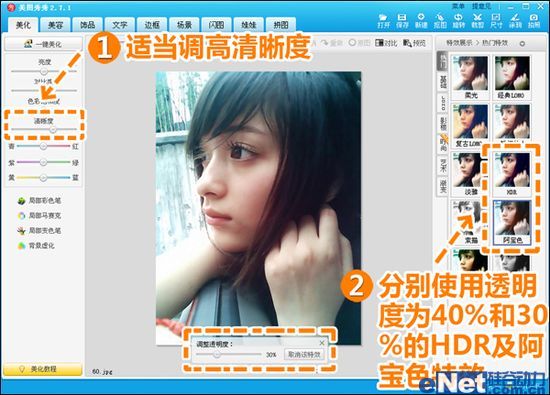Click the 黄–蓝 color balance slider
Image resolution: width=550 pixels, height=395 pixels.
[43, 178]
